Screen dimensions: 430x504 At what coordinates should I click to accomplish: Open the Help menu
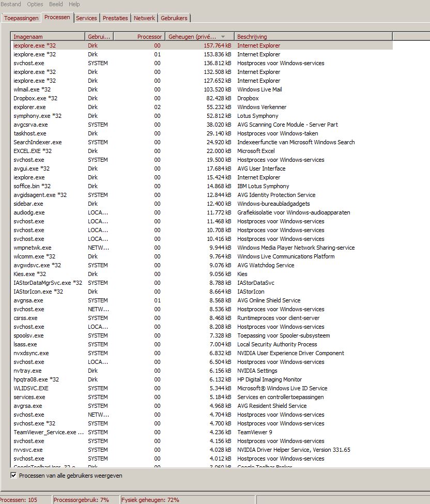[x=74, y=4]
